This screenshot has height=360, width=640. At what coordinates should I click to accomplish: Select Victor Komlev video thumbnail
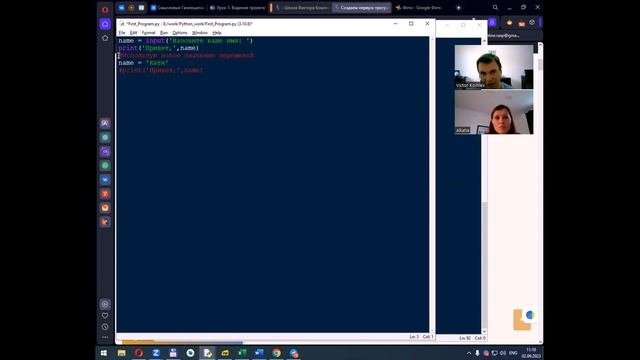[494, 67]
